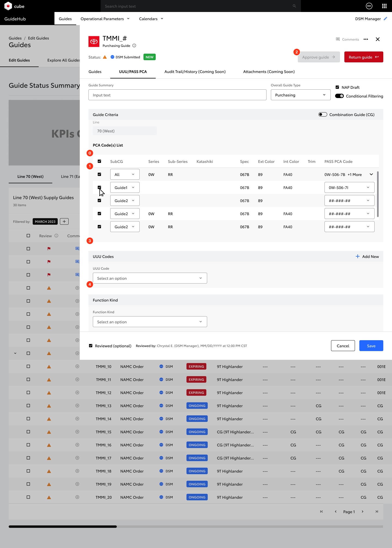Switch to the Edit Guides tab
Screen dimensions: 392x548
(19, 60)
